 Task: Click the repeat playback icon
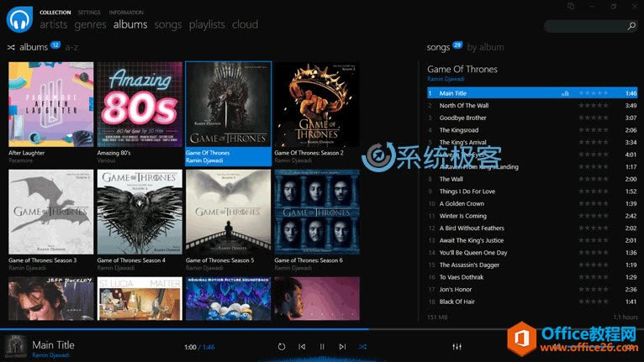click(x=282, y=347)
